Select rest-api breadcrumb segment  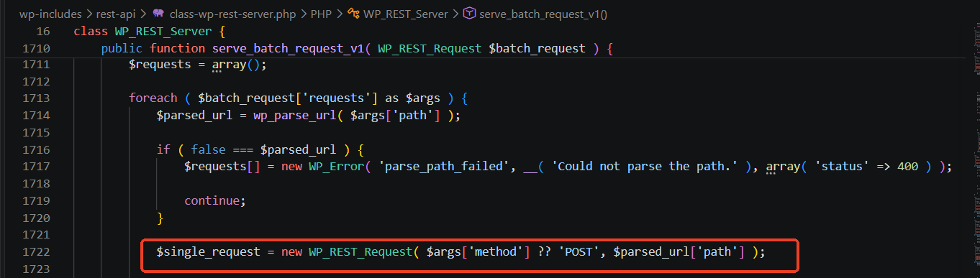117,14
